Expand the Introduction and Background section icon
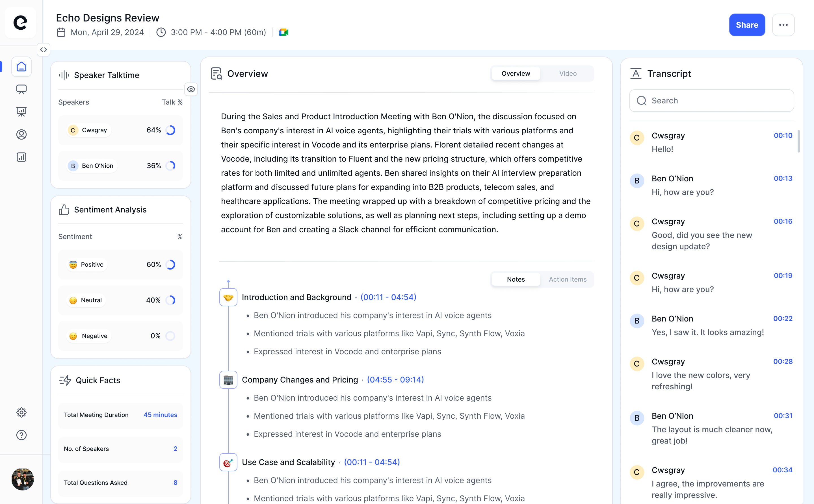Image resolution: width=814 pixels, height=504 pixels. 228,297
